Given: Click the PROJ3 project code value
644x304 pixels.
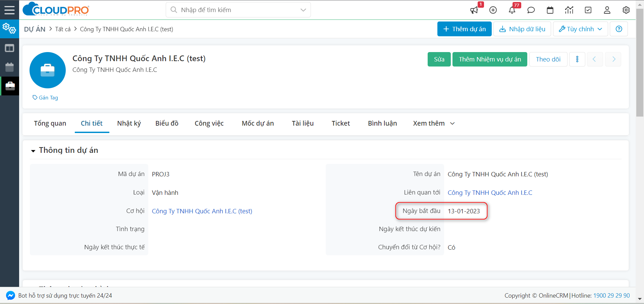Looking at the screenshot, I should click(x=161, y=174).
